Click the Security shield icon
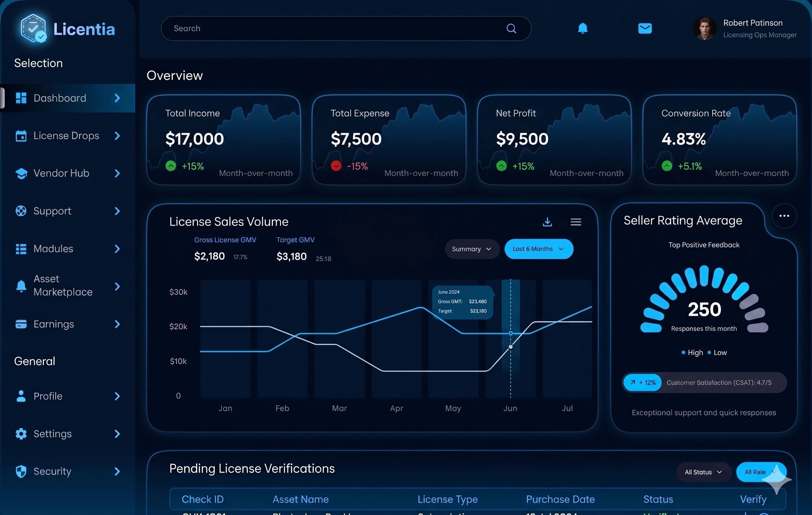 coord(21,471)
